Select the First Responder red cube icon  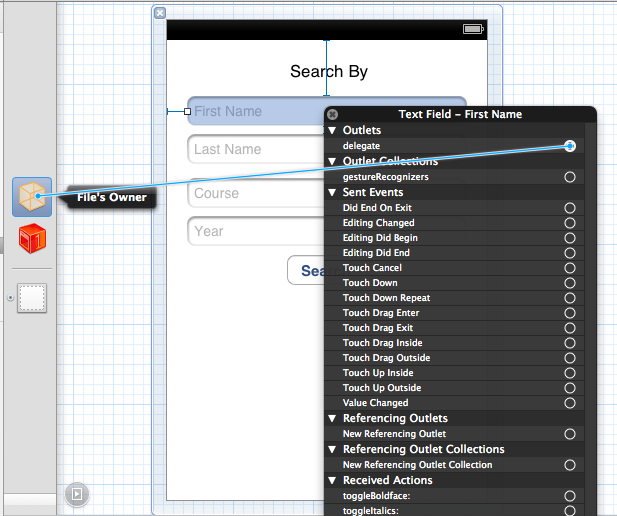[32, 238]
